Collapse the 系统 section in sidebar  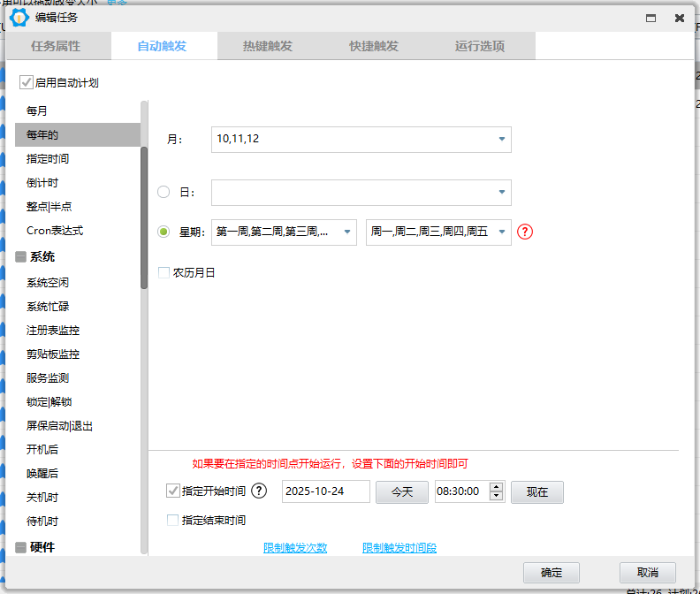click(x=20, y=257)
